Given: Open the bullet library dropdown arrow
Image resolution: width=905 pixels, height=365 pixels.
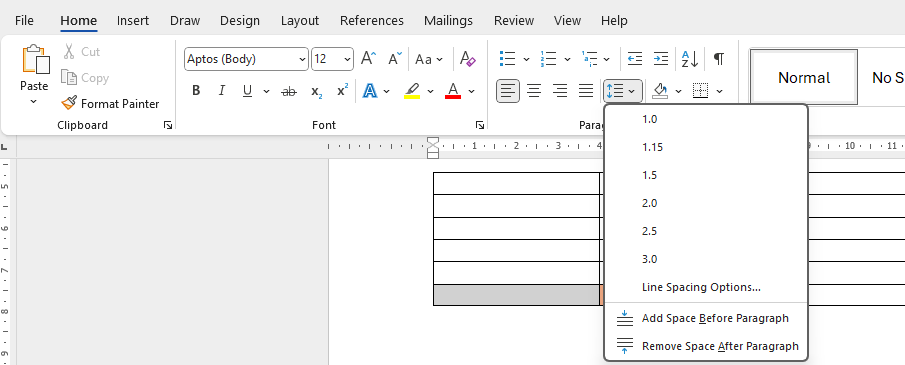Looking at the screenshot, I should (526, 59).
